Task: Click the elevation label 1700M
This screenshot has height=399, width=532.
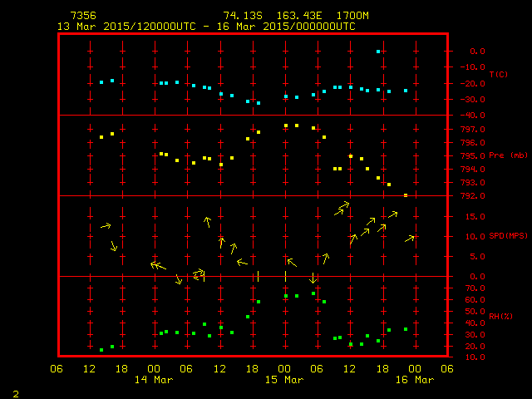Action: click(x=351, y=16)
